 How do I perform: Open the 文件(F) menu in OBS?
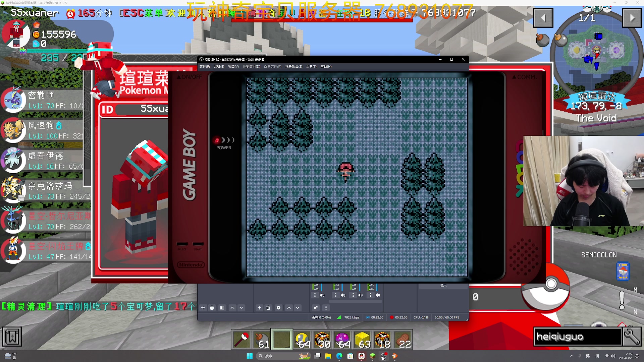tap(205, 66)
